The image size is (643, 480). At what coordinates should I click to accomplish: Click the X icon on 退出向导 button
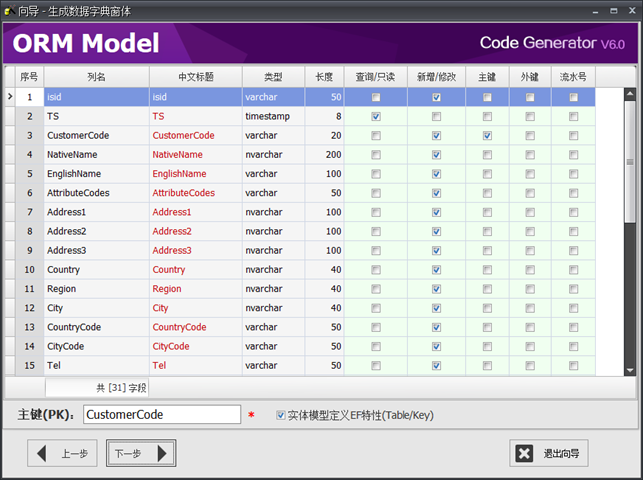pyautogui.click(x=524, y=453)
